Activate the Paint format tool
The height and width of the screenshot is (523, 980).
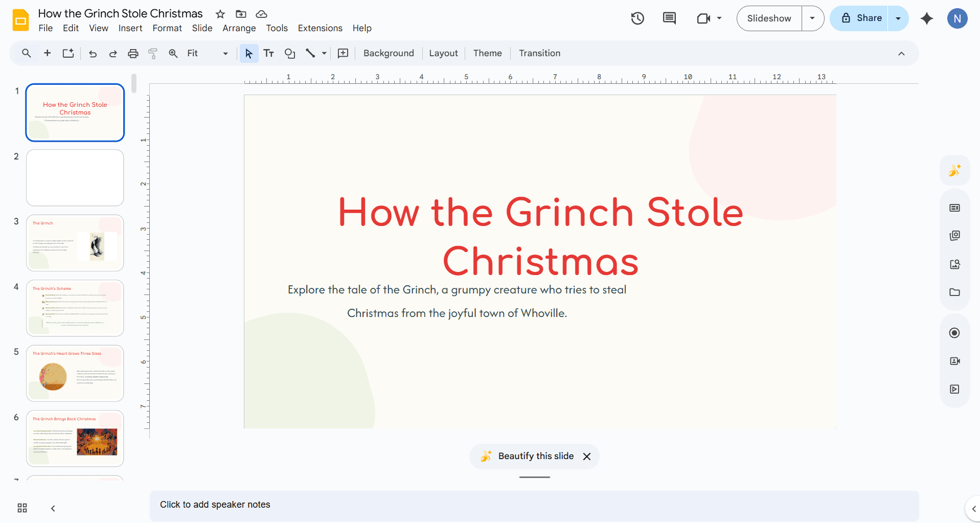click(152, 53)
